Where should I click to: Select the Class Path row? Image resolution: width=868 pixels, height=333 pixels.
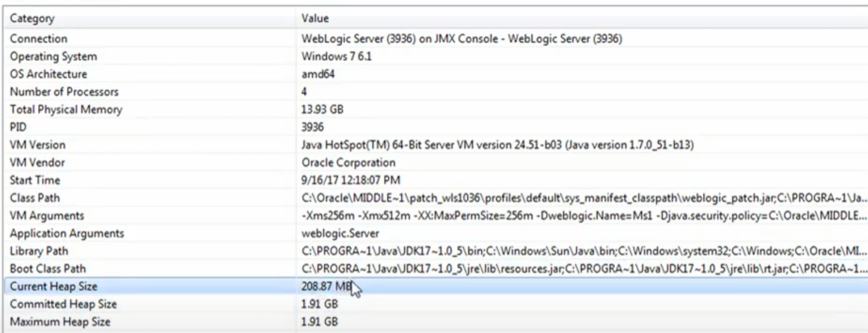(x=436, y=198)
